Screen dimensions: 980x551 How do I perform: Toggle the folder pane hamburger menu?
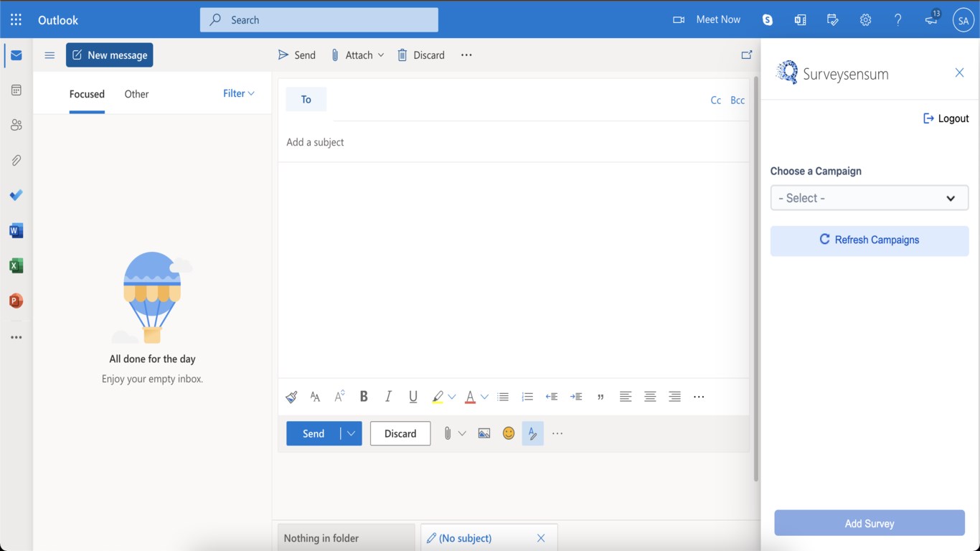[50, 55]
